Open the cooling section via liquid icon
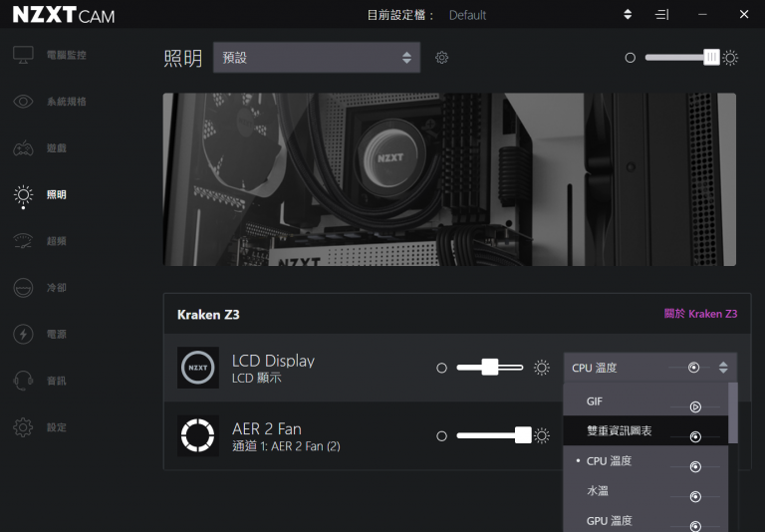 [x=23, y=288]
